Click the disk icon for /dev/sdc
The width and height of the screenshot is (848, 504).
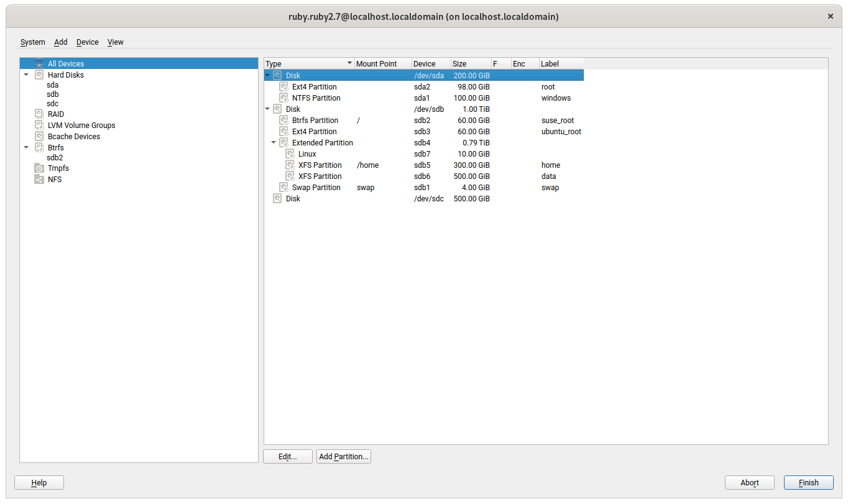click(x=277, y=198)
